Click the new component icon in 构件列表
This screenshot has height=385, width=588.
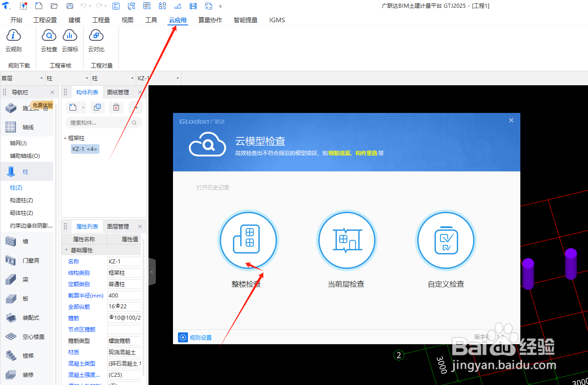73,107
